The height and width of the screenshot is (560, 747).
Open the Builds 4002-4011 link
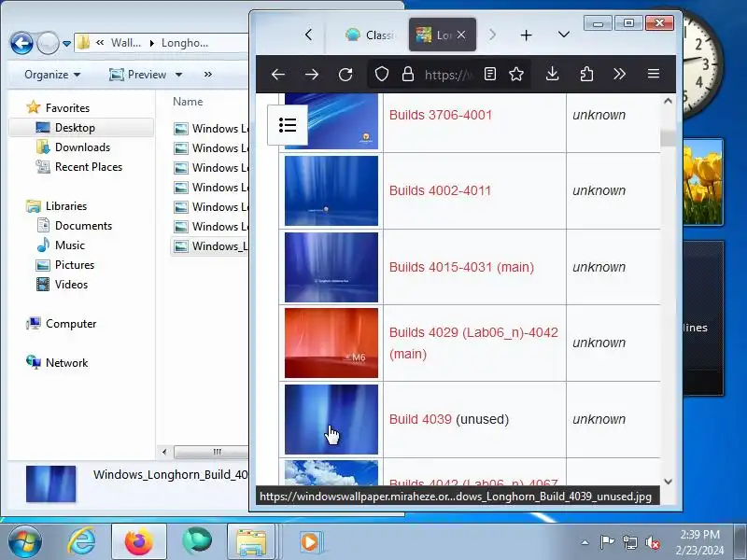(440, 190)
